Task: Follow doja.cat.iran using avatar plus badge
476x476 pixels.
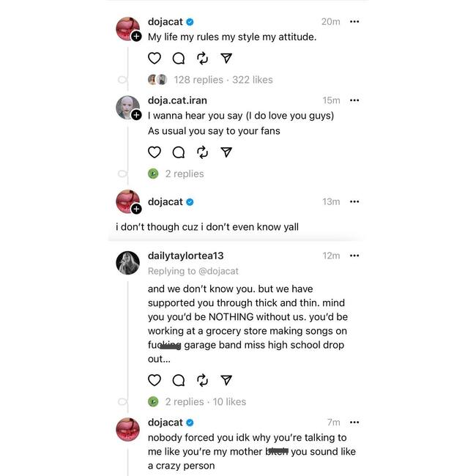Action: (x=136, y=116)
